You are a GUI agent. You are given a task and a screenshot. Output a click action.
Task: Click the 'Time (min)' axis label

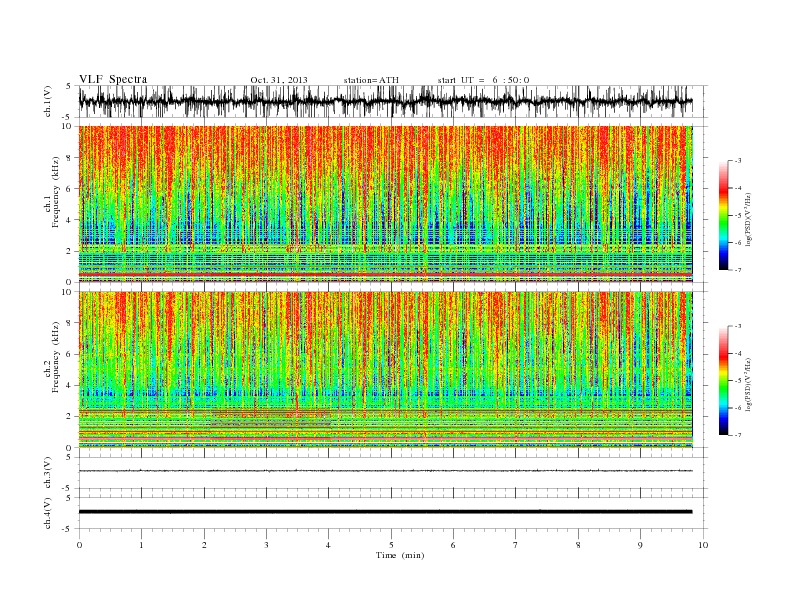[400, 555]
